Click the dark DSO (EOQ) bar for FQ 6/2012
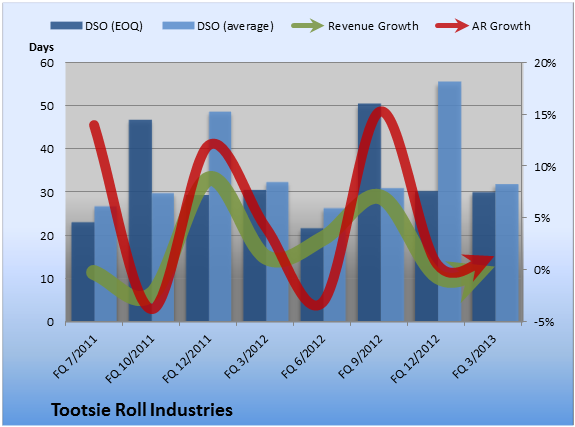Screen dimensions: 575x427 coord(312,275)
